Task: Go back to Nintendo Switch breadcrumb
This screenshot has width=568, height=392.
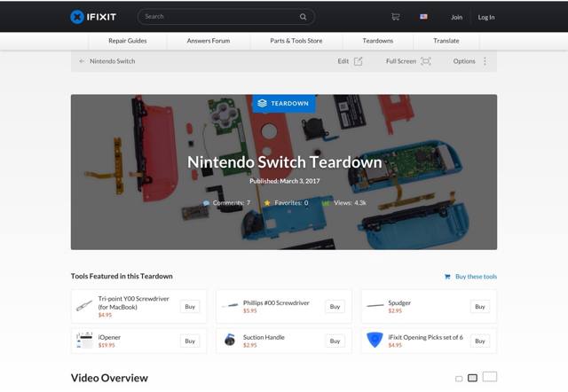Action: click(112, 61)
